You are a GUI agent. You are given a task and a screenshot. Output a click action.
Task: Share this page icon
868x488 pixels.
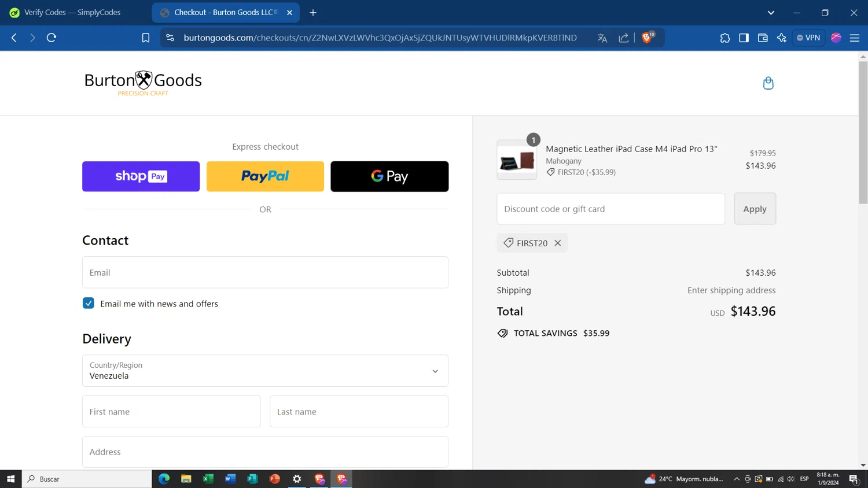pyautogui.click(x=623, y=38)
